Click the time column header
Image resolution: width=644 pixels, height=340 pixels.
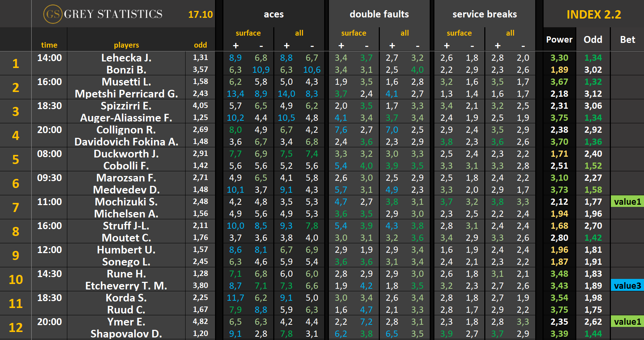click(x=49, y=45)
